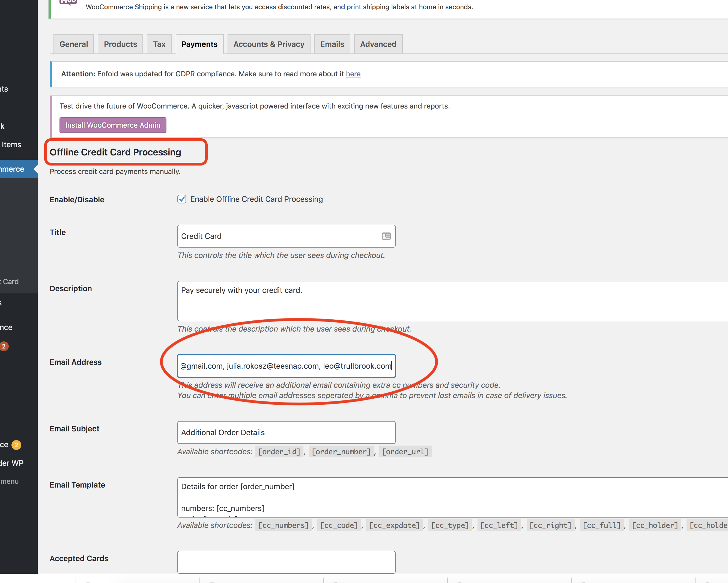The height and width of the screenshot is (583, 728).
Task: Open the Advanced tab
Action: [x=378, y=44]
